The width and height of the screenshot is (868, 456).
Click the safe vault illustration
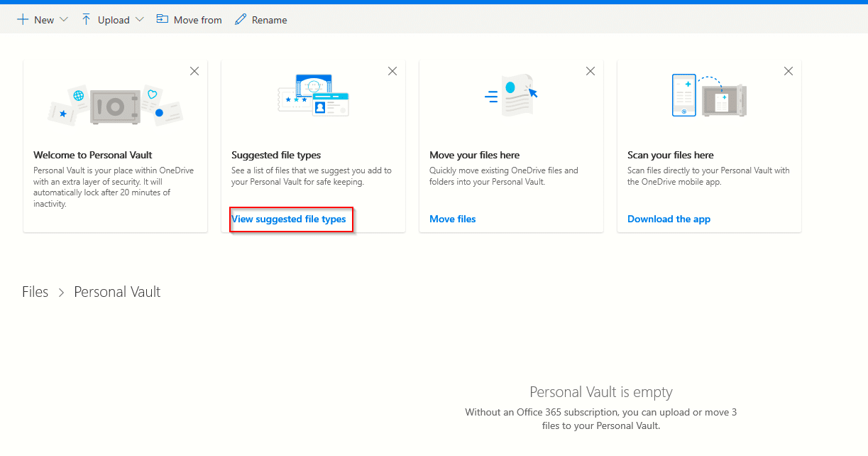116,105
